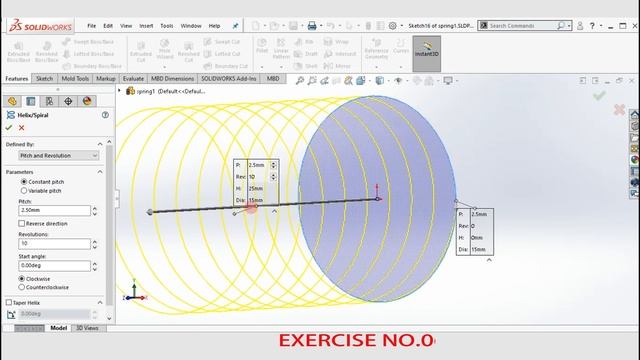Click the Start angle field 0.00deg
The height and width of the screenshot is (360, 640).
(x=54, y=266)
